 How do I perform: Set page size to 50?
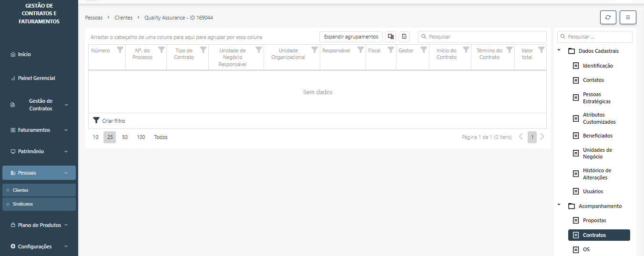tap(125, 137)
